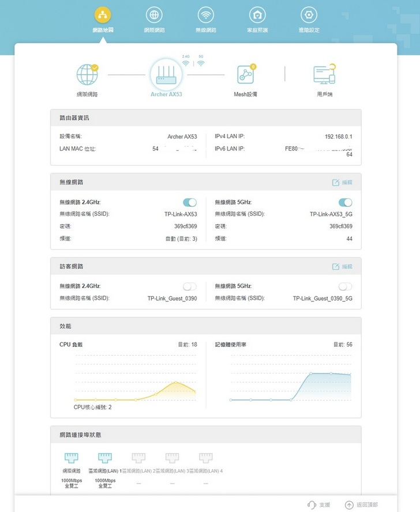Click the 用戶端 clients icon

[x=324, y=75]
